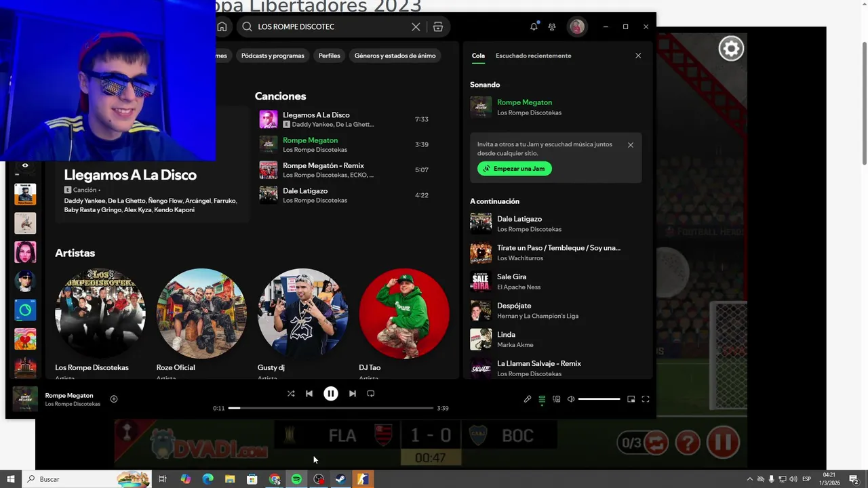Filter by Géneros y estados de ánimo
This screenshot has width=868, height=488.
pos(395,56)
